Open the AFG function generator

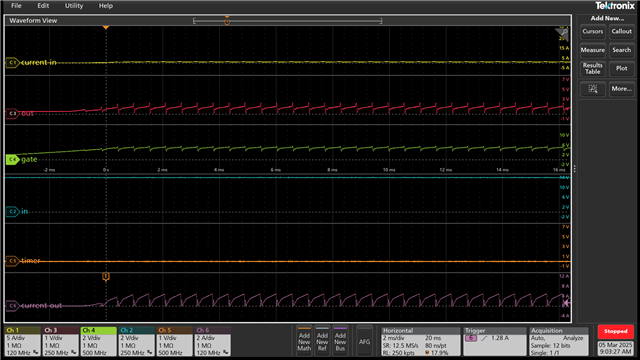click(364, 341)
